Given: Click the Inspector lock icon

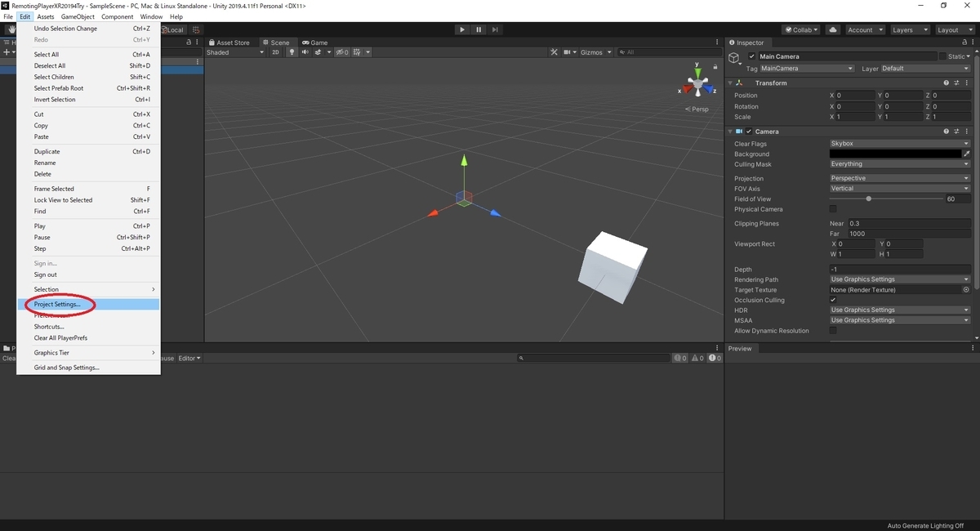Looking at the screenshot, I should [964, 42].
